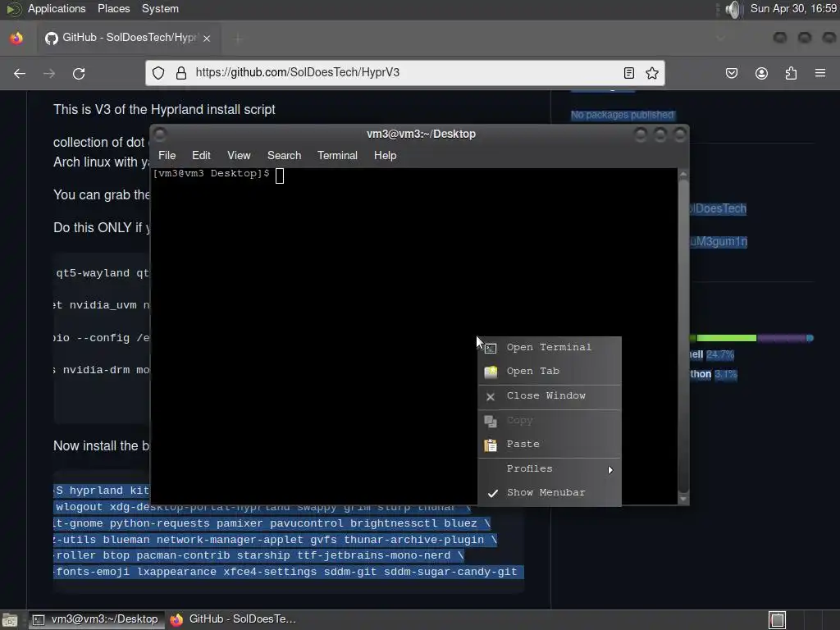Click the date and time clock
Screen dimensions: 840x630
[793, 8]
